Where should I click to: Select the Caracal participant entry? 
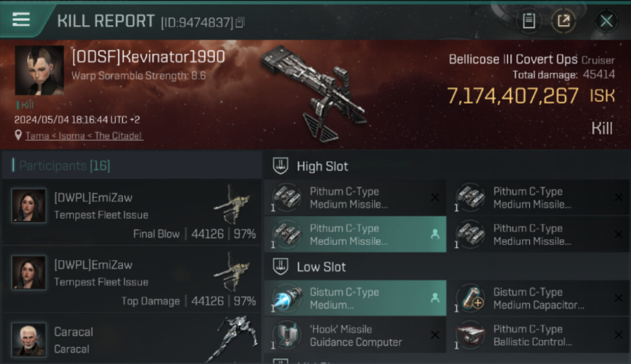pos(132,339)
